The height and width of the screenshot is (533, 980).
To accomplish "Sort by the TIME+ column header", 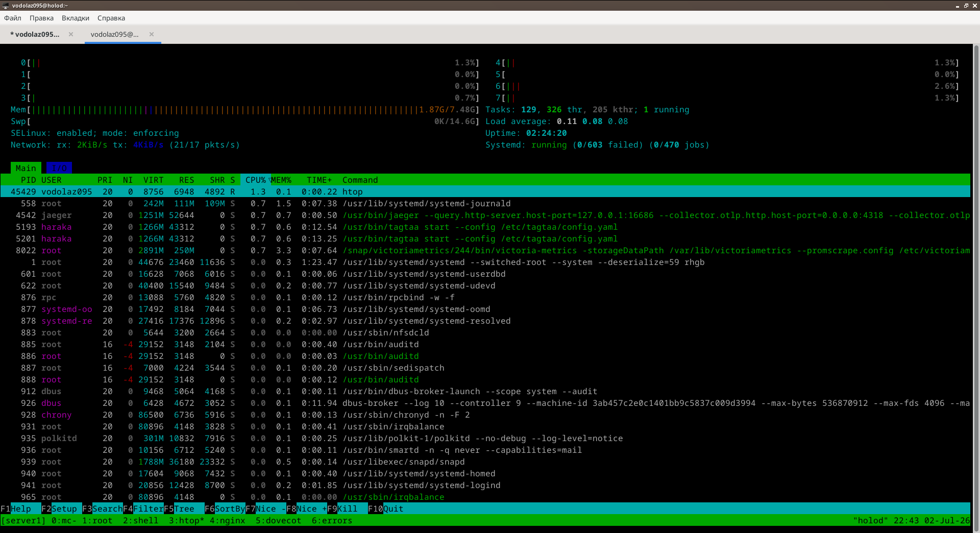I will 319,180.
